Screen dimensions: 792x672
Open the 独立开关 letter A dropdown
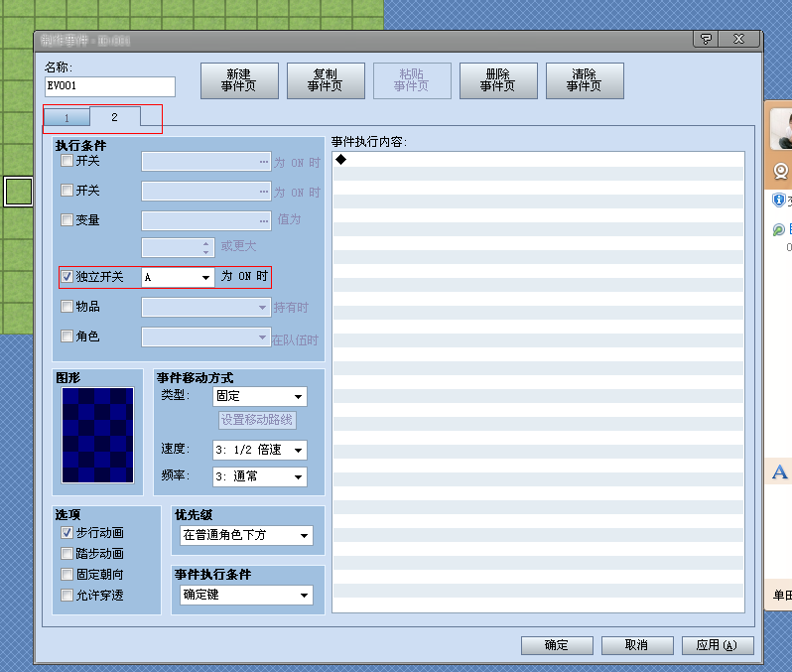pos(178,277)
